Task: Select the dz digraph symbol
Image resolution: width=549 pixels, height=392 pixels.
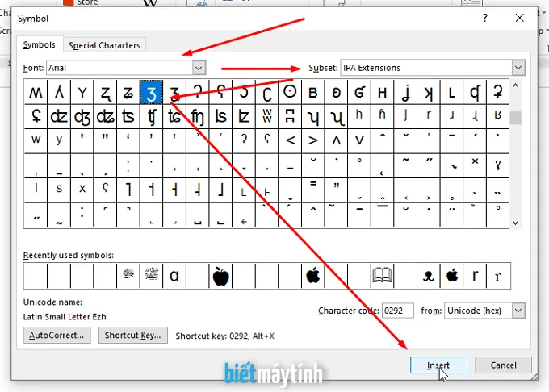Action: [59, 116]
